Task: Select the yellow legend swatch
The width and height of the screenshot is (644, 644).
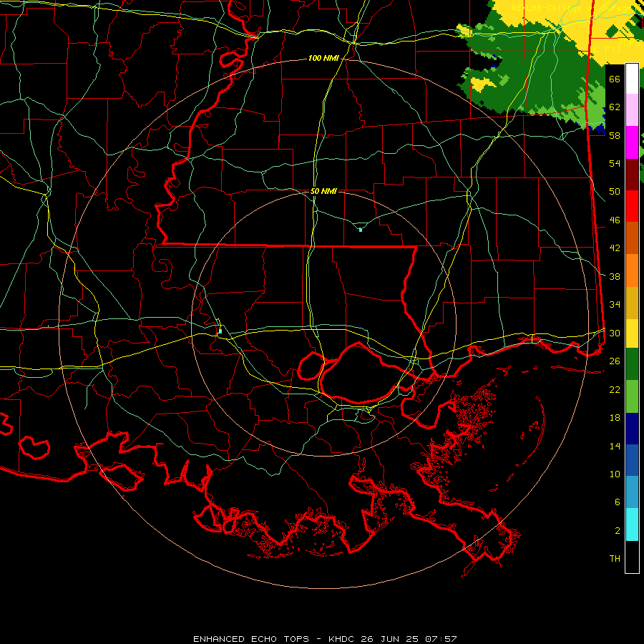Action: coord(632,333)
